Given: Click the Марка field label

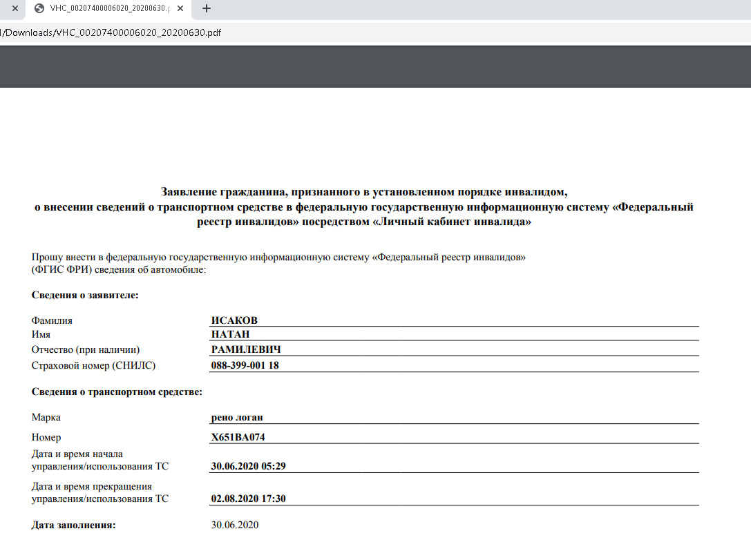Looking at the screenshot, I should pos(46,417).
